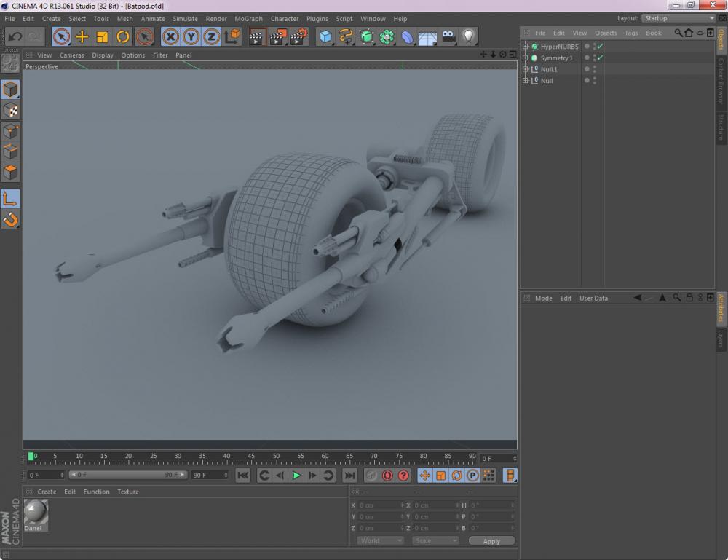The image size is (728, 560).
Task: Open the spline tools icon
Action: click(346, 36)
